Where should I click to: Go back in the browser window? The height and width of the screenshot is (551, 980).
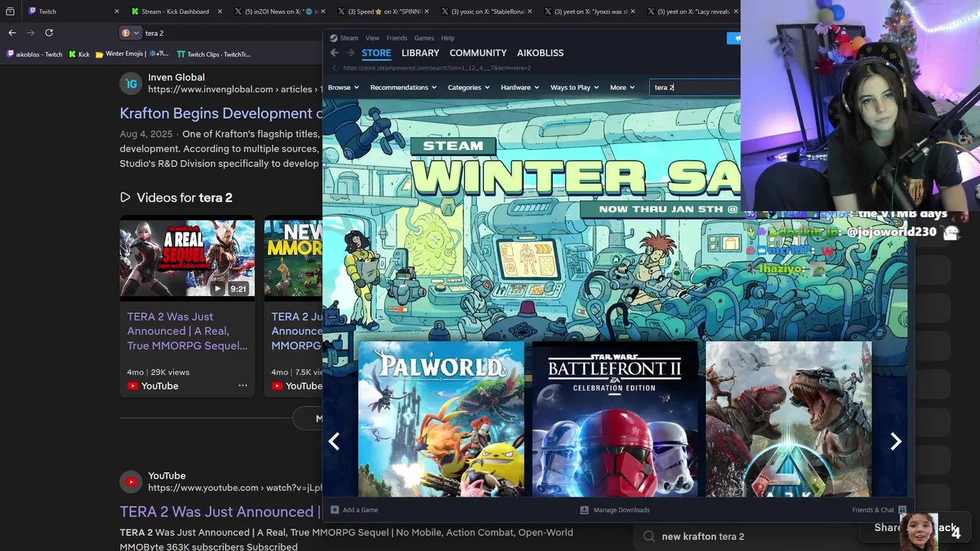click(x=12, y=33)
